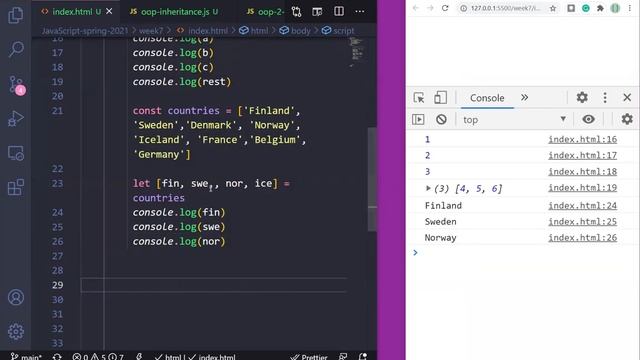640x360 pixels.
Task: Open the index.html:19 source link
Action: (x=582, y=188)
